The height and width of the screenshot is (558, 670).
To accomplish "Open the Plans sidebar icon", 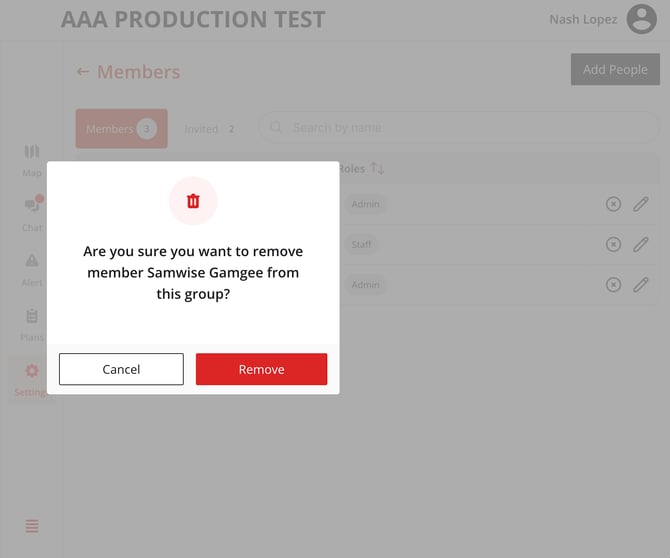I will click(x=32, y=316).
